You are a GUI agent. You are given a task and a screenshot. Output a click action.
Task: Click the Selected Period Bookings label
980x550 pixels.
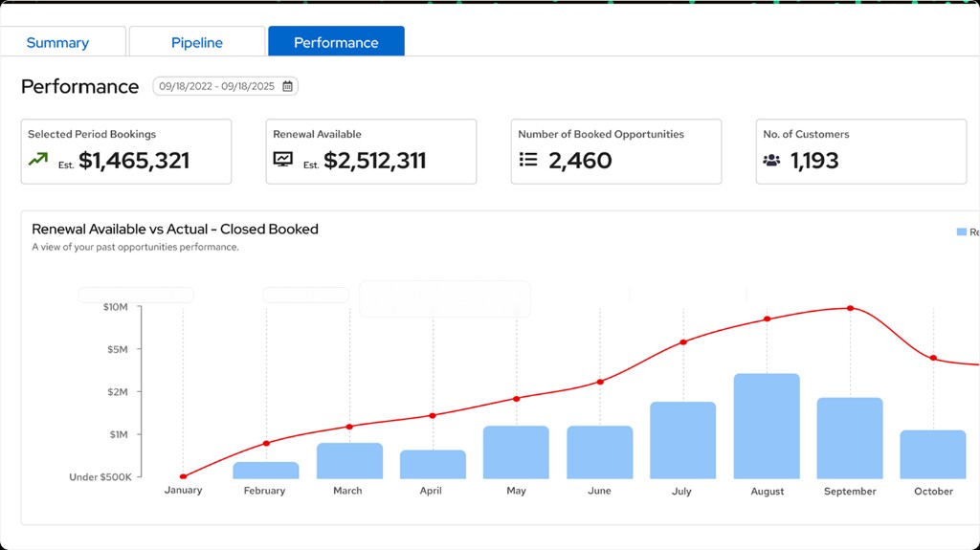click(92, 134)
